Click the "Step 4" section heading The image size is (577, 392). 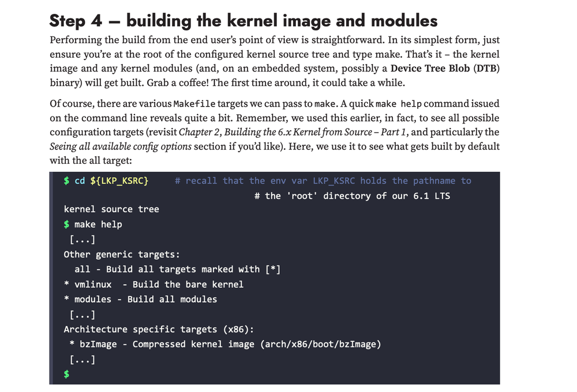click(x=243, y=21)
